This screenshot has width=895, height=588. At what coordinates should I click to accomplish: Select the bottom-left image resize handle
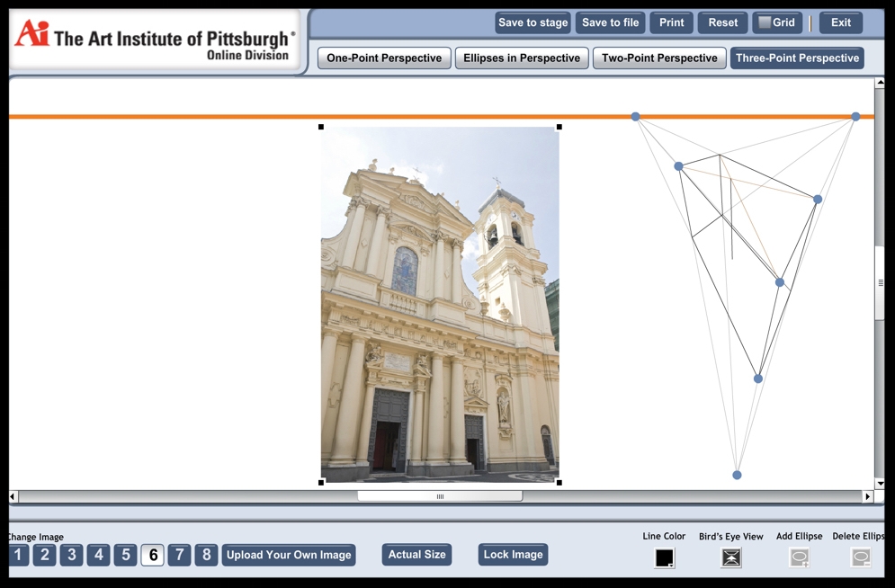pos(321,483)
